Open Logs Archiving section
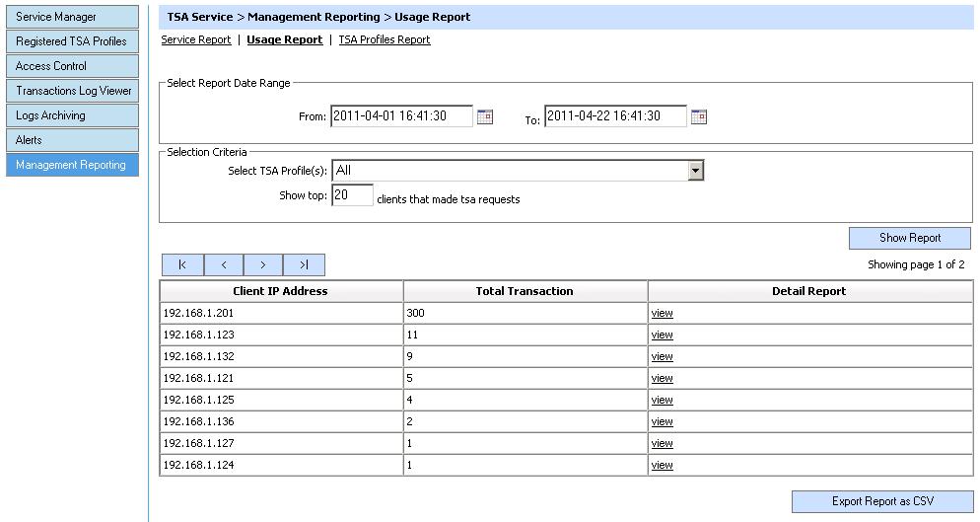The height and width of the screenshot is (522, 980). (73, 115)
